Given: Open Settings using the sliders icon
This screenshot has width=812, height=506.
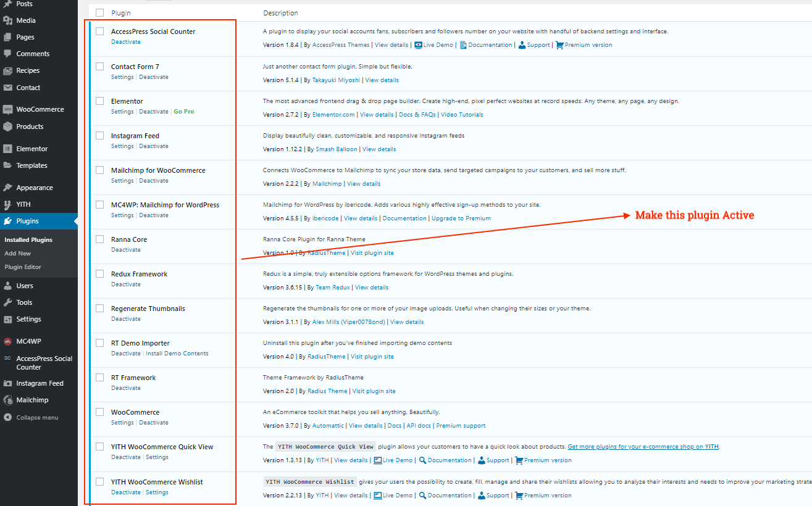Looking at the screenshot, I should (x=7, y=319).
